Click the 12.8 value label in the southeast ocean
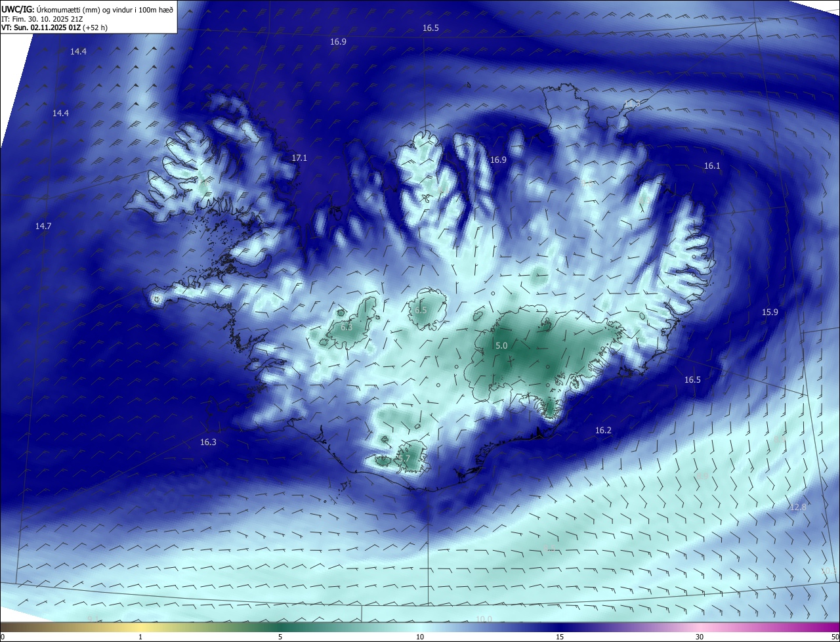 [x=798, y=507]
